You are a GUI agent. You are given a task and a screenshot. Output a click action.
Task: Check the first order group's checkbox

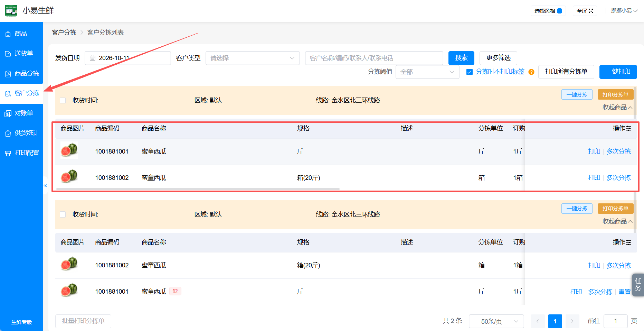click(x=63, y=100)
